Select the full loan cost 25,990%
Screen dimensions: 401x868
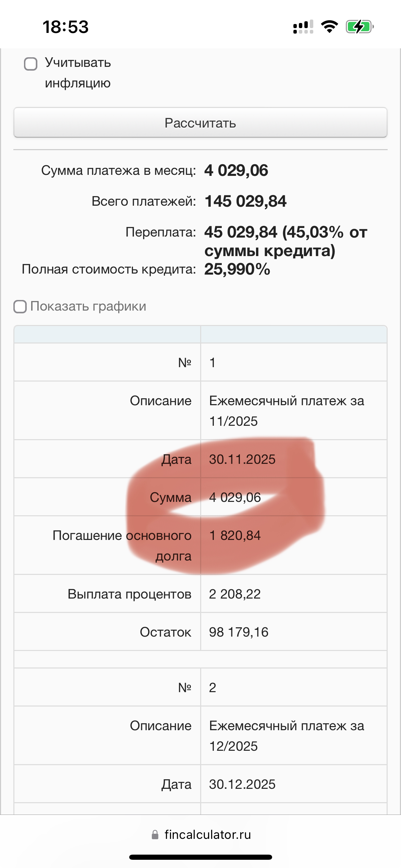coord(237,269)
